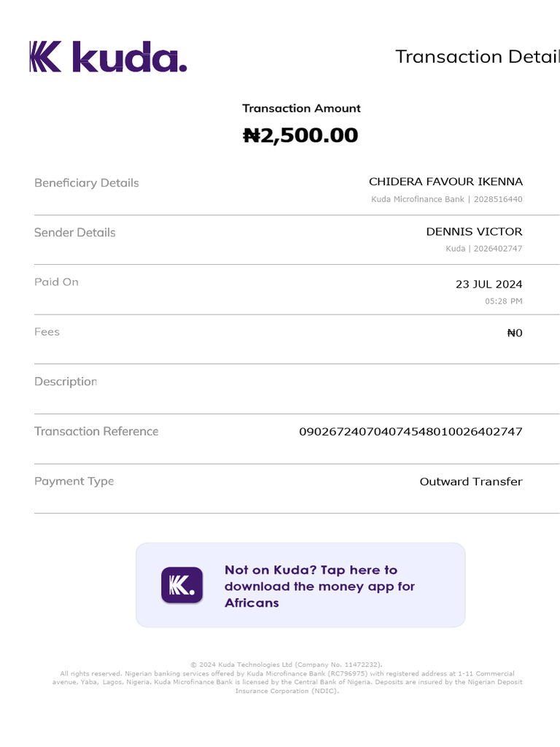Select the ₦2,500.00 transaction amount
The width and height of the screenshot is (560, 747).
click(300, 136)
